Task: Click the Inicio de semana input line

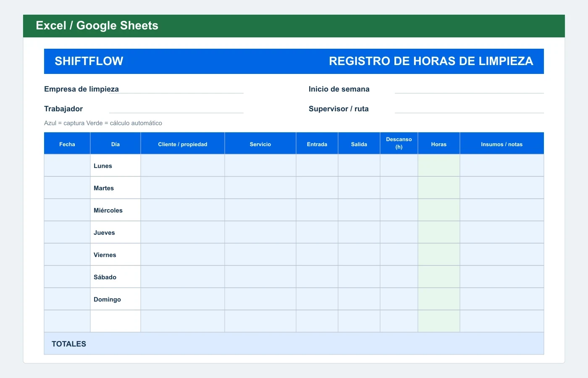Action: [x=469, y=89]
